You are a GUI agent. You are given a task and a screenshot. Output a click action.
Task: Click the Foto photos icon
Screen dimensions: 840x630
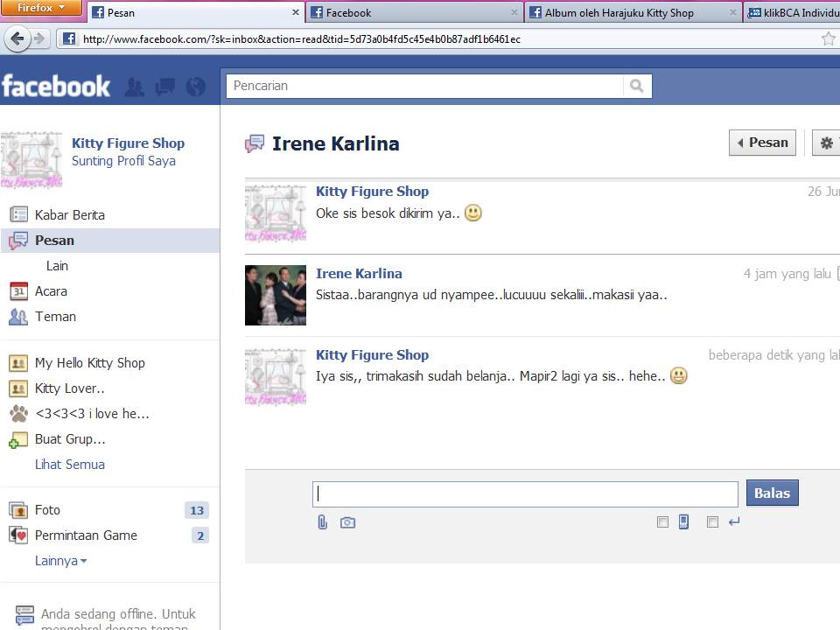pos(18,510)
